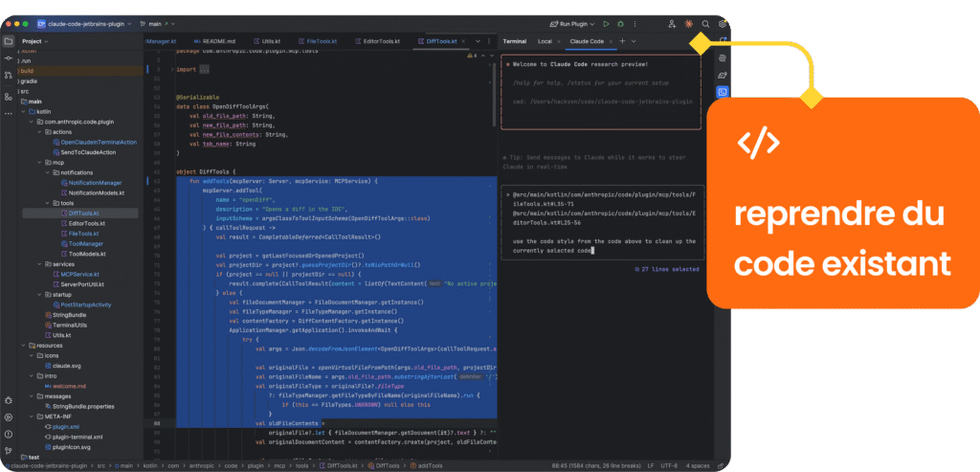Add a new terminal tab with plus
The height and width of the screenshot is (472, 980).
pos(622,41)
